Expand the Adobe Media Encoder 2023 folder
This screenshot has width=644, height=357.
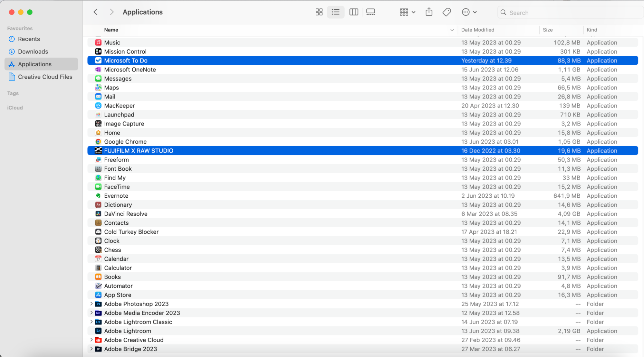coord(91,313)
